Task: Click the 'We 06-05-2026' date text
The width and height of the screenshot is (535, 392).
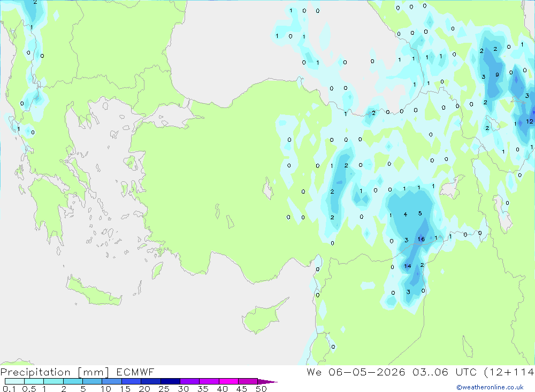Action: 356,372
